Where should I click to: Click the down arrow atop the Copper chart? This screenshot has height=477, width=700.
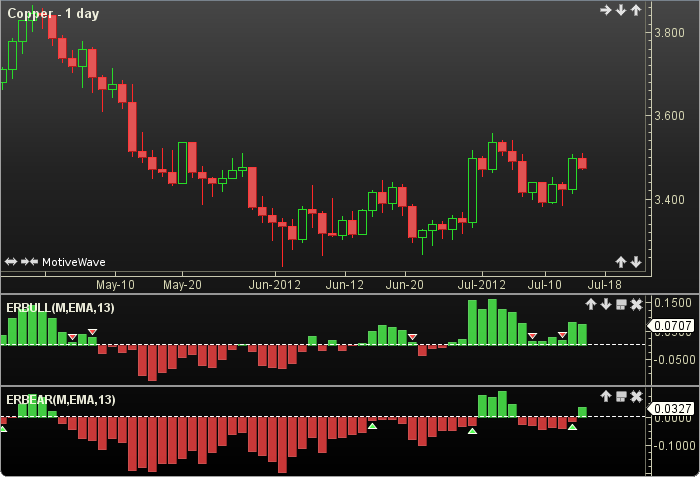pyautogui.click(x=621, y=10)
